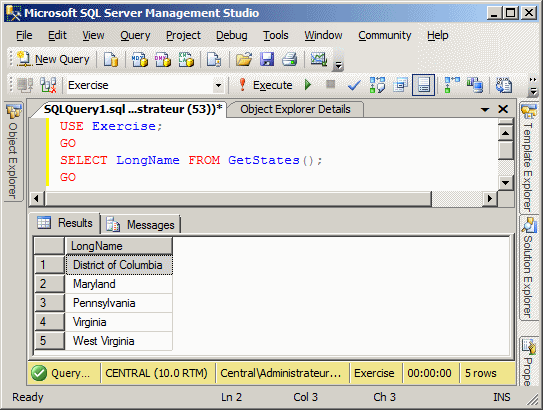Click the editor horizontal scrollbar thumb
Screen dimensions: 543x410
(x=238, y=199)
